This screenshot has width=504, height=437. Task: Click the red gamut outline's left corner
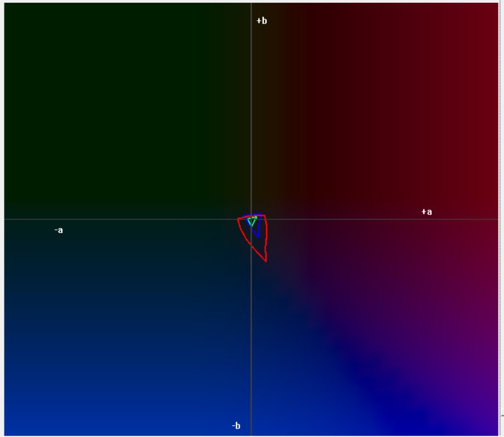tap(239, 218)
